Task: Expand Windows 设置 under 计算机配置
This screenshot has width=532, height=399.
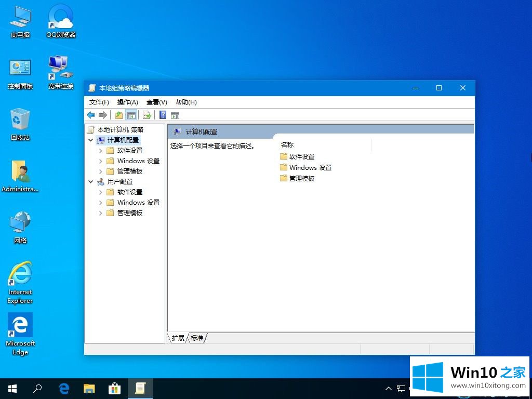Action: pyautogui.click(x=100, y=161)
